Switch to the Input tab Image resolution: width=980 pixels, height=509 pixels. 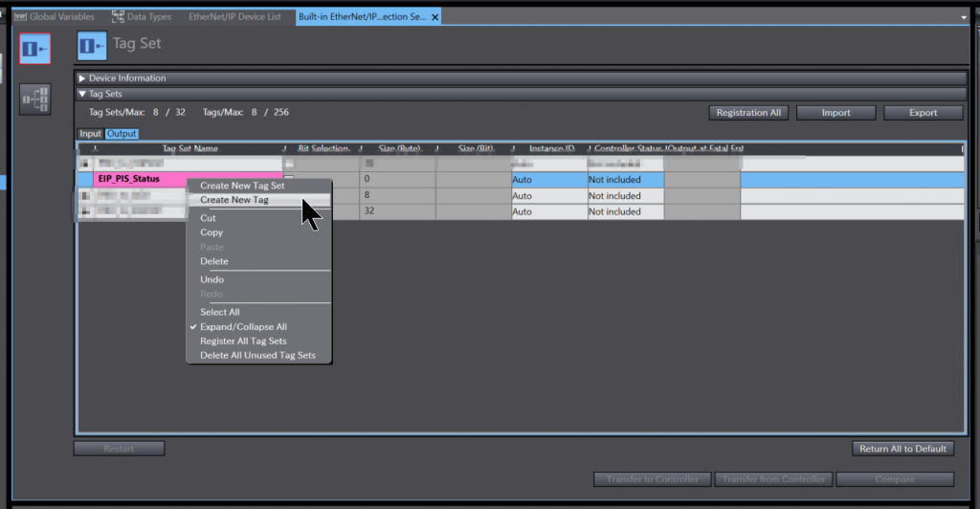(90, 134)
